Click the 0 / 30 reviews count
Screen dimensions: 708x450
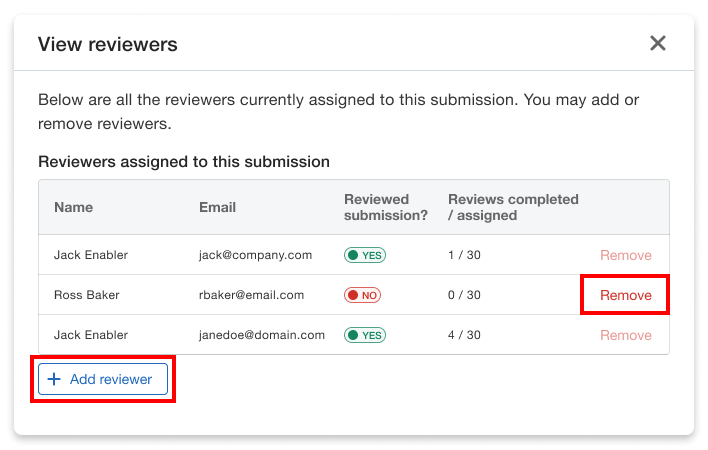click(464, 295)
